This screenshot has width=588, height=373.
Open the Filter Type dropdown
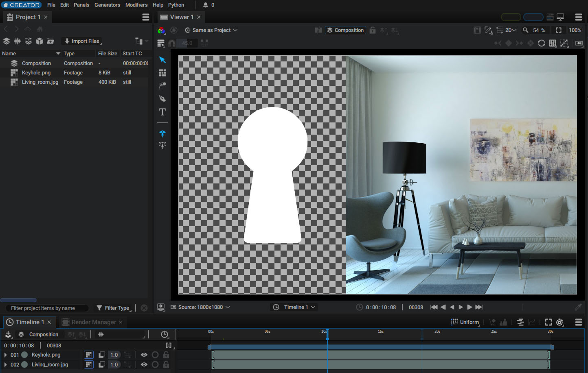(x=114, y=308)
